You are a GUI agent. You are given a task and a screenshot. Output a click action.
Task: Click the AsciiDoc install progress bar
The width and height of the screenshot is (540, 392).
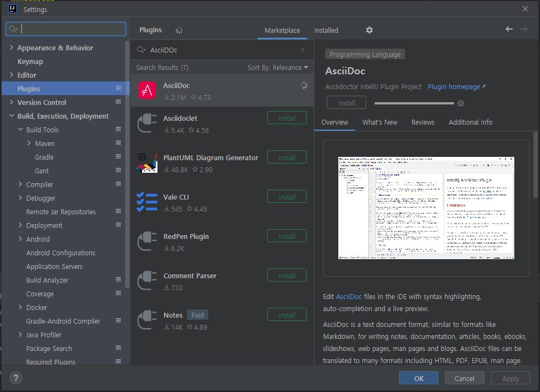click(414, 103)
